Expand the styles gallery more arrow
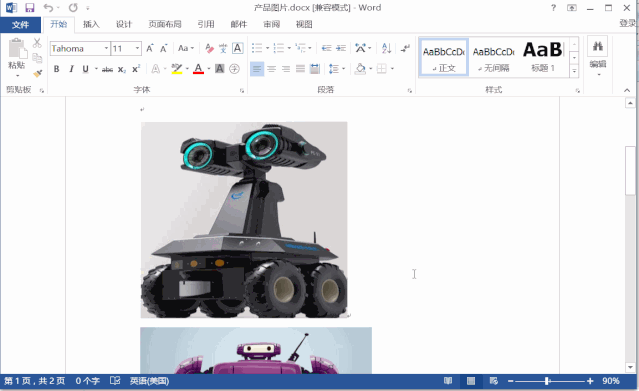 [574, 72]
